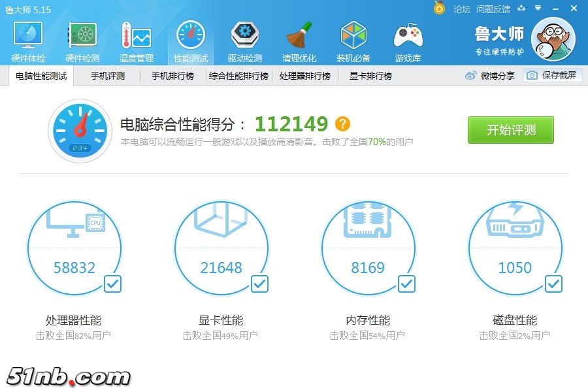This screenshot has height=392, width=588.
Task: Uncheck the 处理器性能 test checkbox
Action: coord(112,284)
